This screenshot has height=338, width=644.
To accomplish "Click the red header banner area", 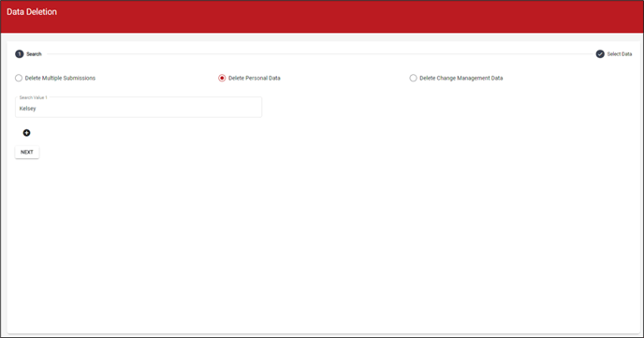I will tap(322, 17).
